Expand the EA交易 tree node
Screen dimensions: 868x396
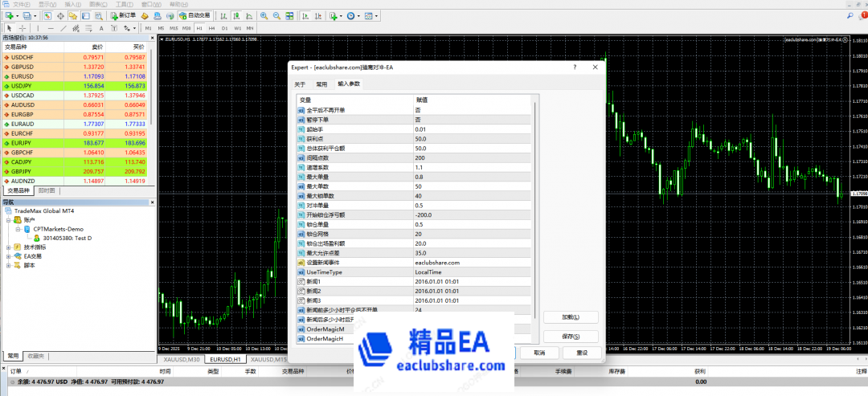coord(8,256)
